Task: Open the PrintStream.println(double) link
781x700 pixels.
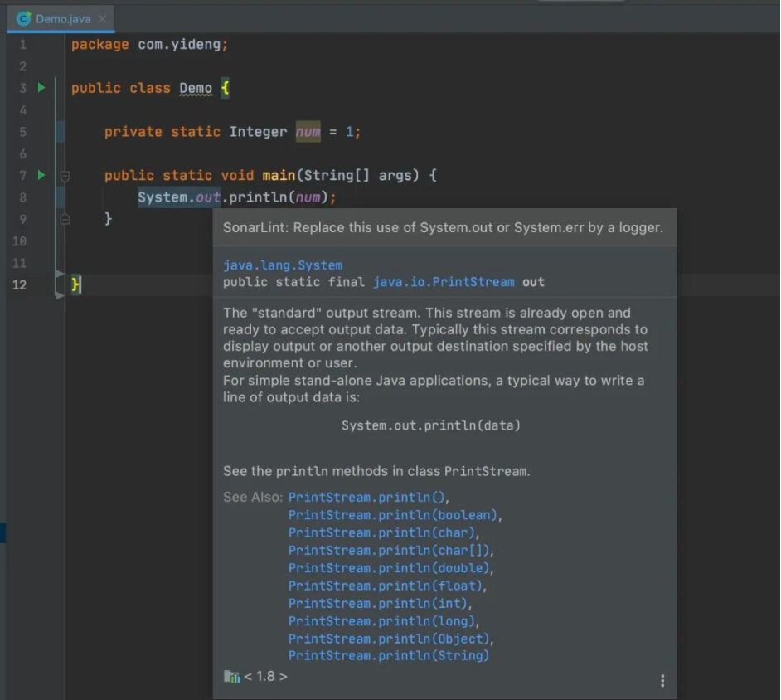Action: tap(390, 568)
